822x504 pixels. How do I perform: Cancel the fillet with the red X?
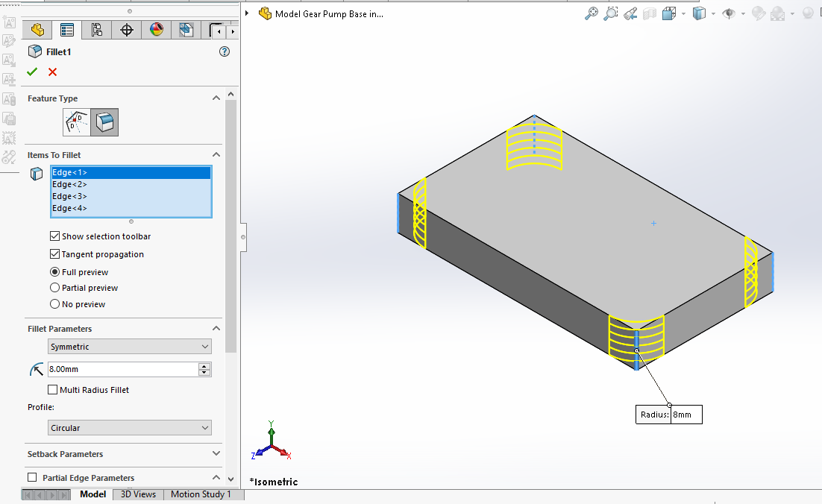pyautogui.click(x=52, y=72)
